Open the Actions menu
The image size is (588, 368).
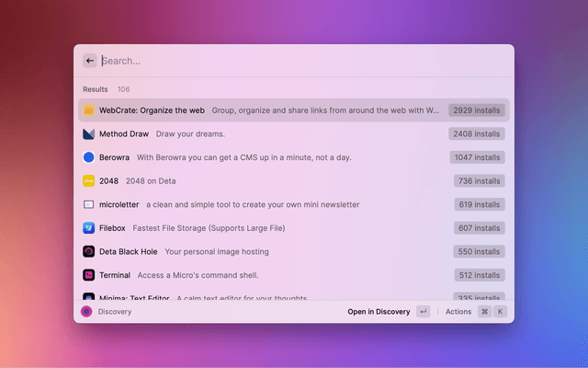tap(458, 312)
